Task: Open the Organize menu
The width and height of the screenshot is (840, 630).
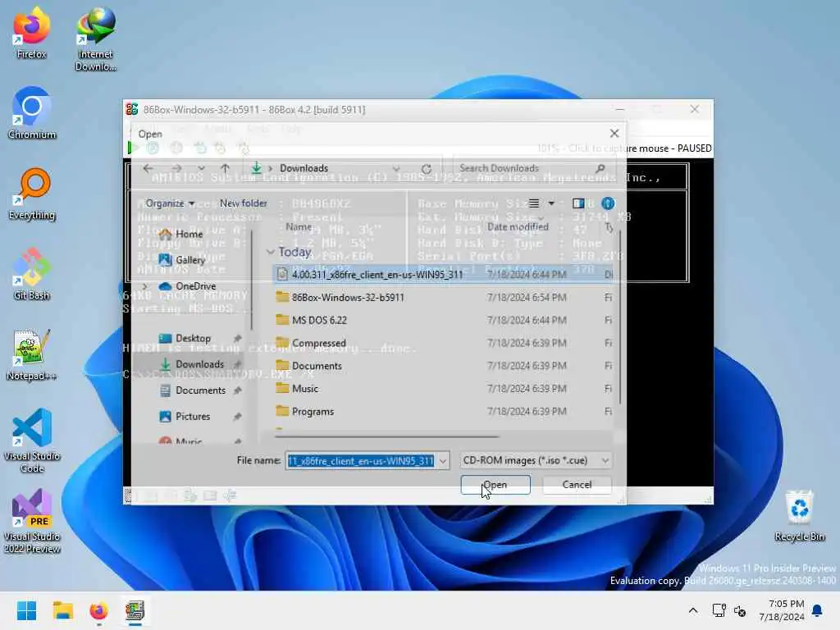Action: point(170,203)
